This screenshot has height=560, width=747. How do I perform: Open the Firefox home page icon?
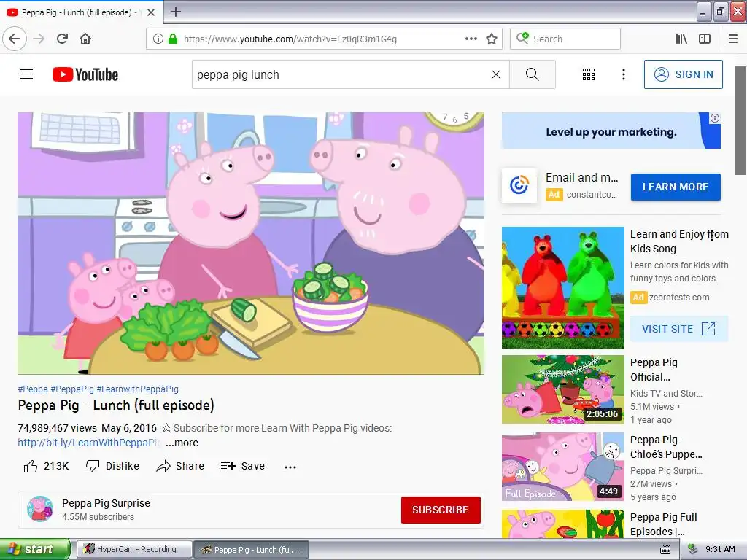pos(85,39)
